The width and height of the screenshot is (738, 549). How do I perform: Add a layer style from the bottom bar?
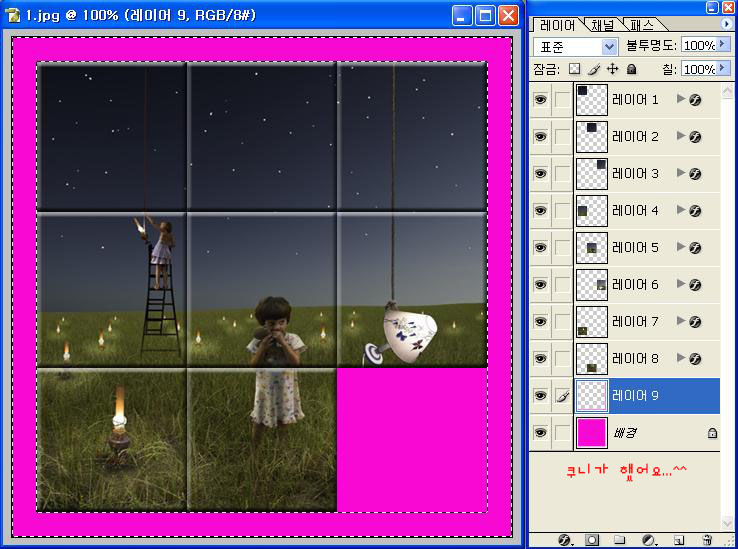pyautogui.click(x=564, y=540)
